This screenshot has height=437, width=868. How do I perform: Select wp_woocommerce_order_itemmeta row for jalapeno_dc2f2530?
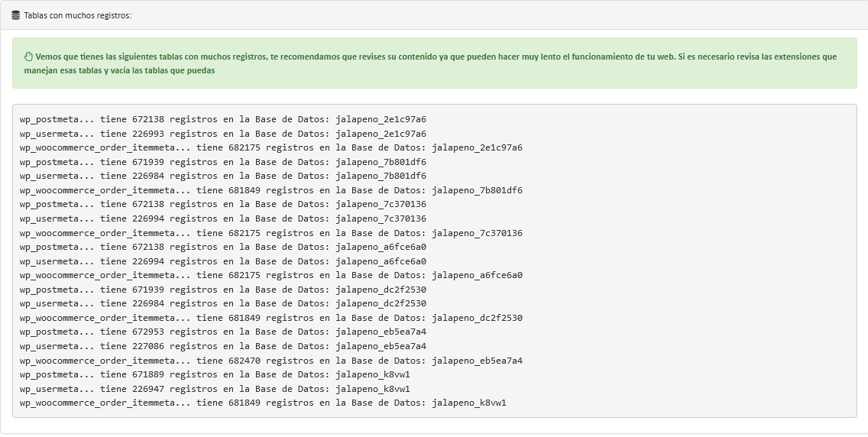[271, 318]
